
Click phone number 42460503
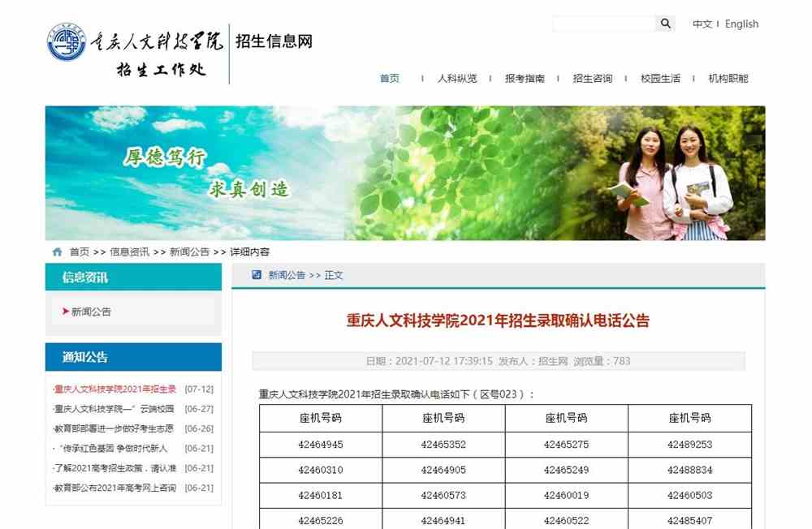[x=689, y=496]
